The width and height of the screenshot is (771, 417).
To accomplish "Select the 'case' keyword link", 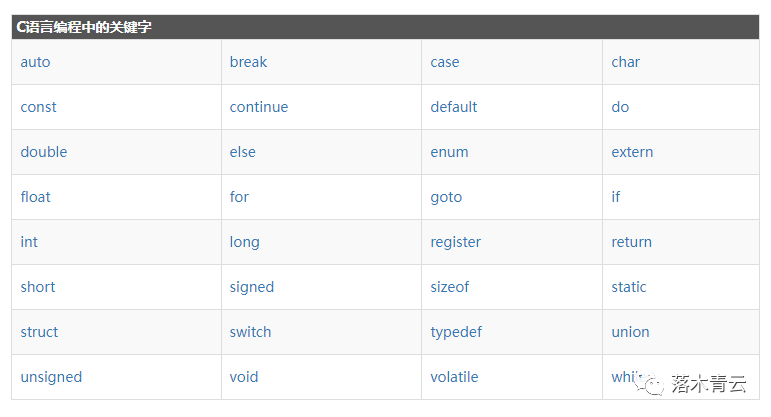I will click(445, 62).
